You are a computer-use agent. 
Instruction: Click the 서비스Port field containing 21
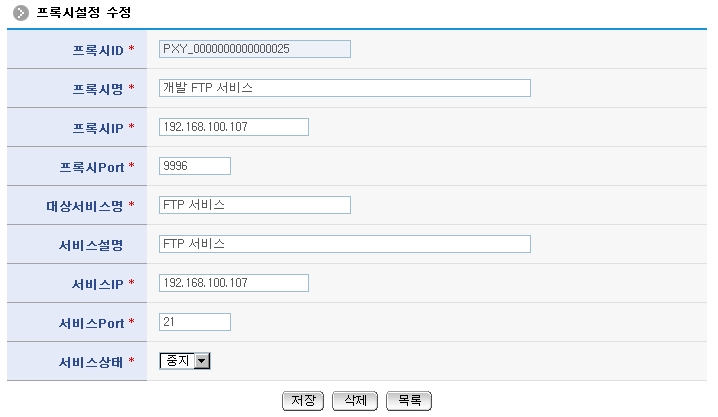pos(195,322)
